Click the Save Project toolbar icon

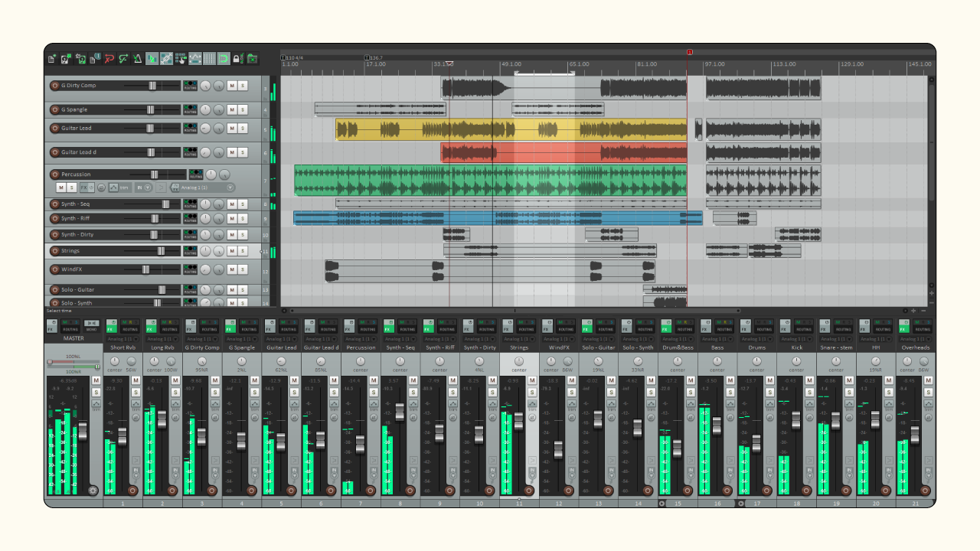pyautogui.click(x=81, y=59)
